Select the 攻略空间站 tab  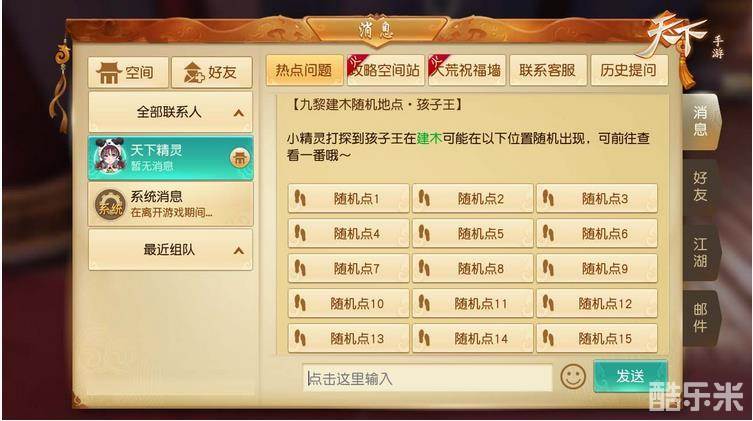[x=386, y=71]
